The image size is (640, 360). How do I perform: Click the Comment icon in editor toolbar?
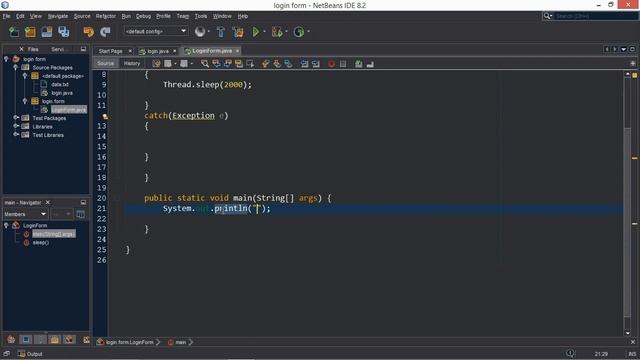[358, 64]
